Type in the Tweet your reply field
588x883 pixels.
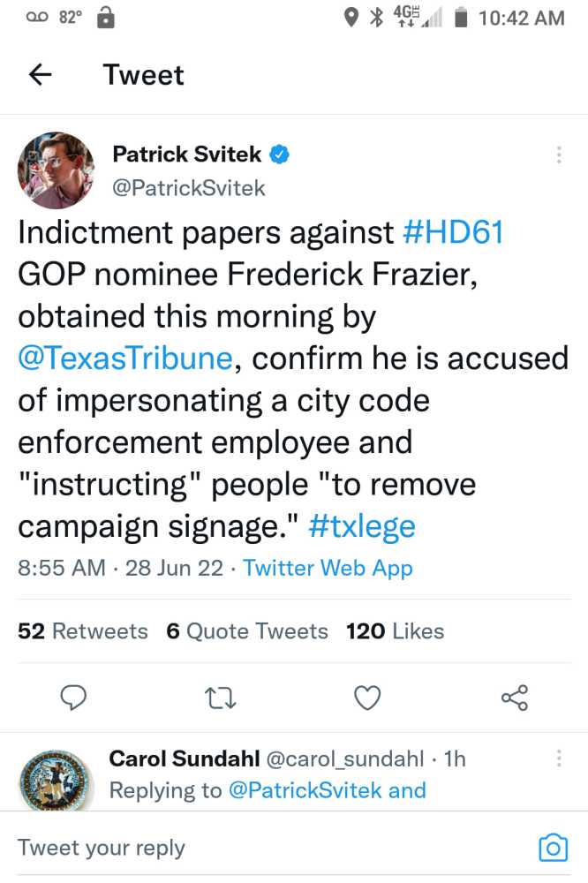pos(265,849)
